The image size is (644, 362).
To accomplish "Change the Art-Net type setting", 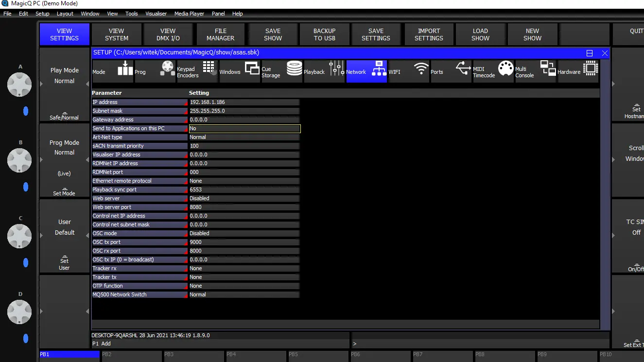I will pos(244,137).
